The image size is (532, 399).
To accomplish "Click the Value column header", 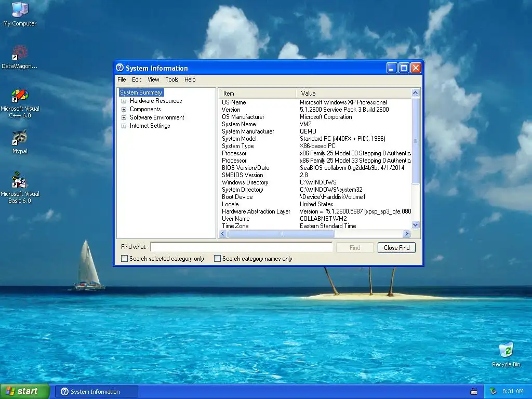I will click(353, 94).
